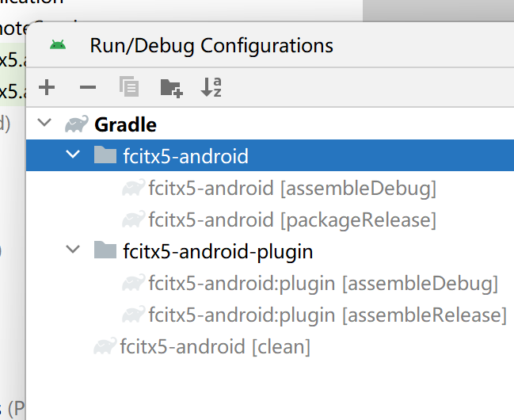
Task: Click the Add New Configuration plus icon
Action: [x=47, y=87]
